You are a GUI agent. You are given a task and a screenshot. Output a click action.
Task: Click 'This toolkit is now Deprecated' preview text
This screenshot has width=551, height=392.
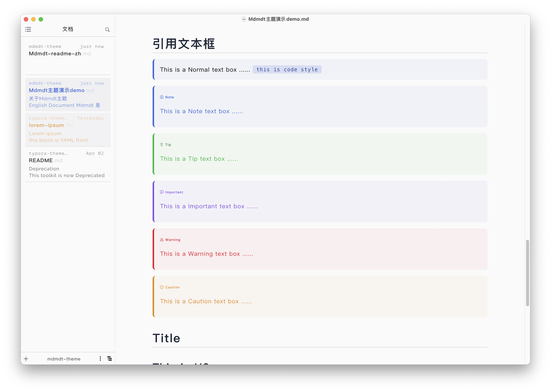(67, 175)
